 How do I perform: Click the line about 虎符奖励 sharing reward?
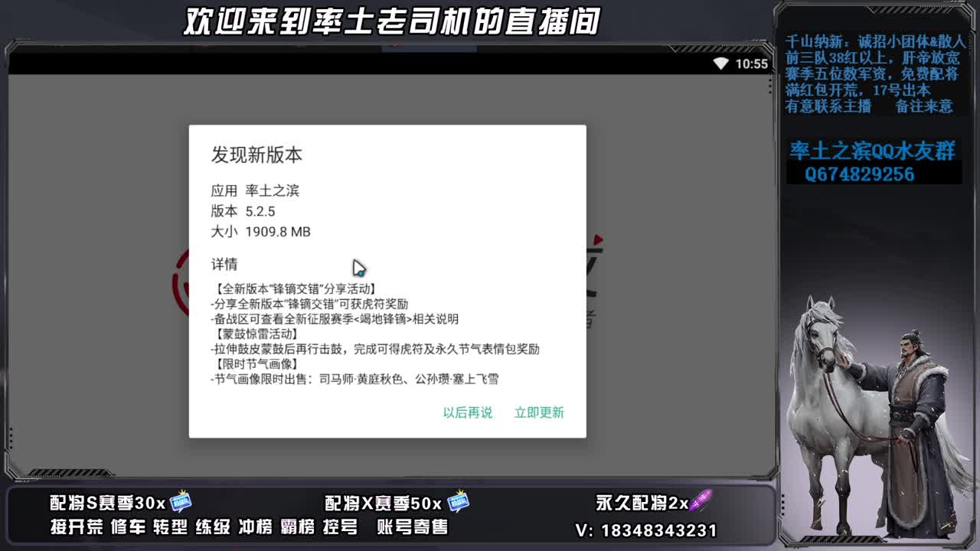pos(309,304)
